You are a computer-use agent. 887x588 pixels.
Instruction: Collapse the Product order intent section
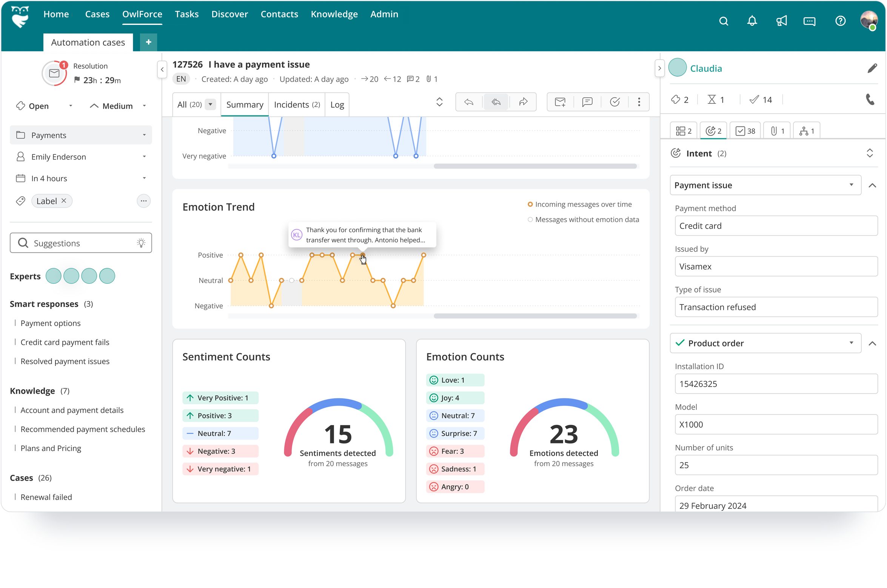click(873, 343)
